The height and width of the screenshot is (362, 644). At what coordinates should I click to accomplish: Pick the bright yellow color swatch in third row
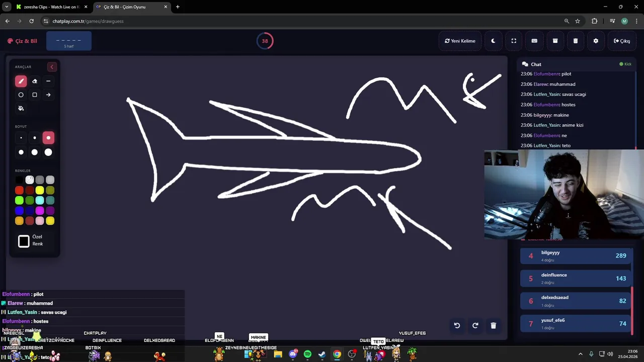click(x=40, y=190)
